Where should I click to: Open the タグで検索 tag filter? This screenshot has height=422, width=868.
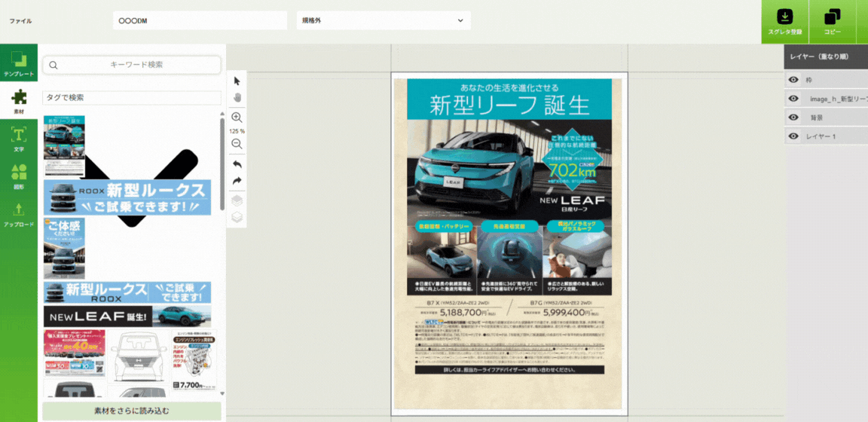(x=132, y=98)
